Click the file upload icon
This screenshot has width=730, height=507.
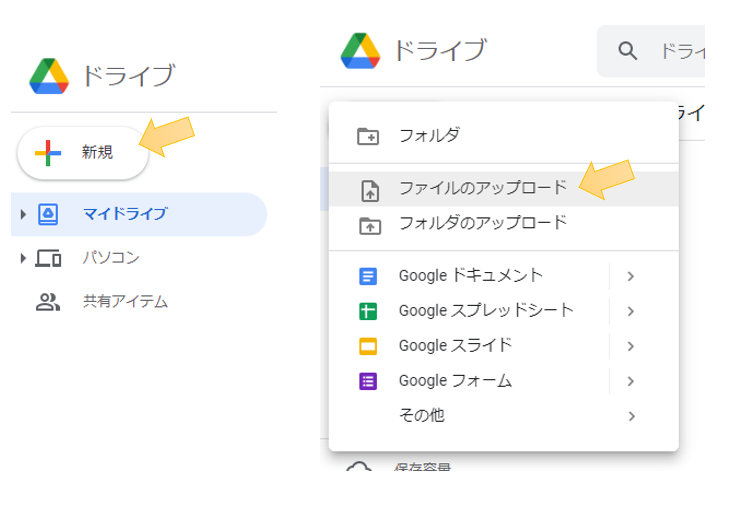(x=370, y=191)
